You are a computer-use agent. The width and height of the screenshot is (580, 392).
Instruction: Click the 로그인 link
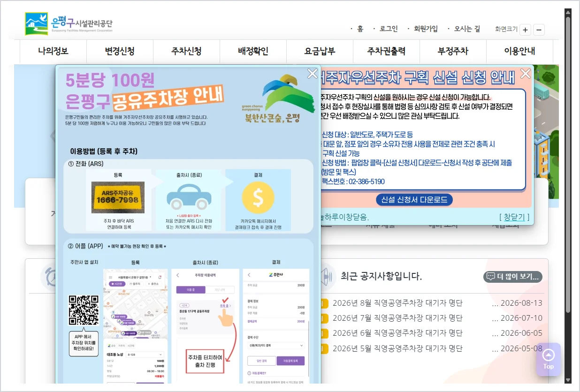[x=388, y=29]
